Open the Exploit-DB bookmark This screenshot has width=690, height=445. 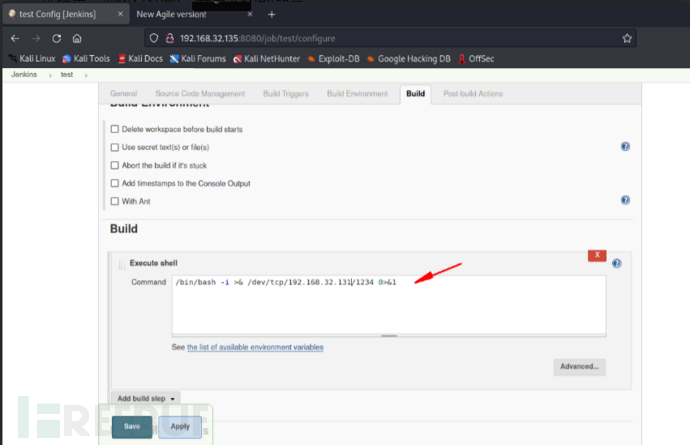tap(333, 59)
